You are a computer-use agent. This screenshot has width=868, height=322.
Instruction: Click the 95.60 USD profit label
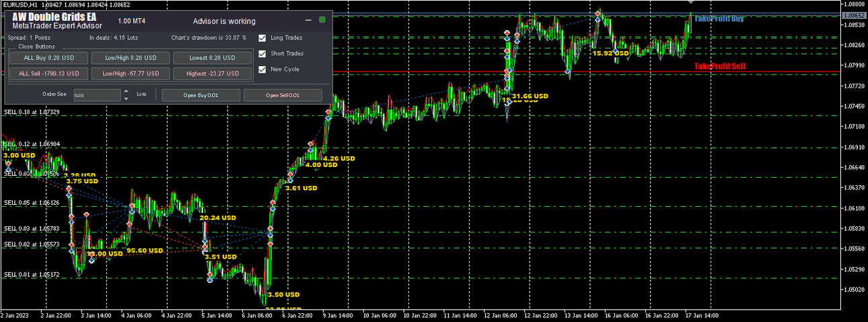(x=145, y=250)
